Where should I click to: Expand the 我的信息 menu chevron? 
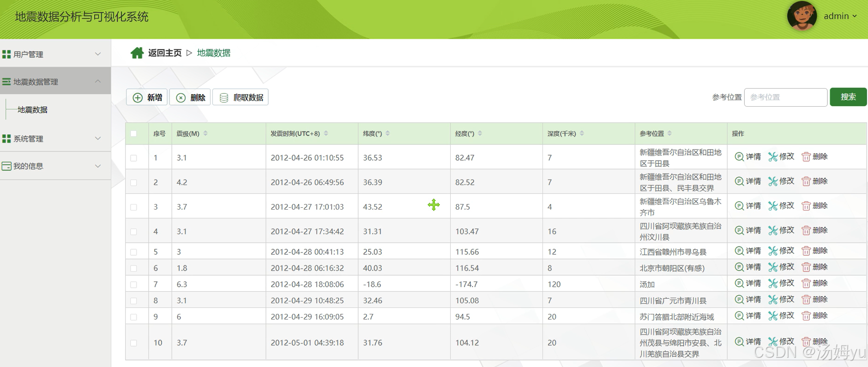(98, 166)
